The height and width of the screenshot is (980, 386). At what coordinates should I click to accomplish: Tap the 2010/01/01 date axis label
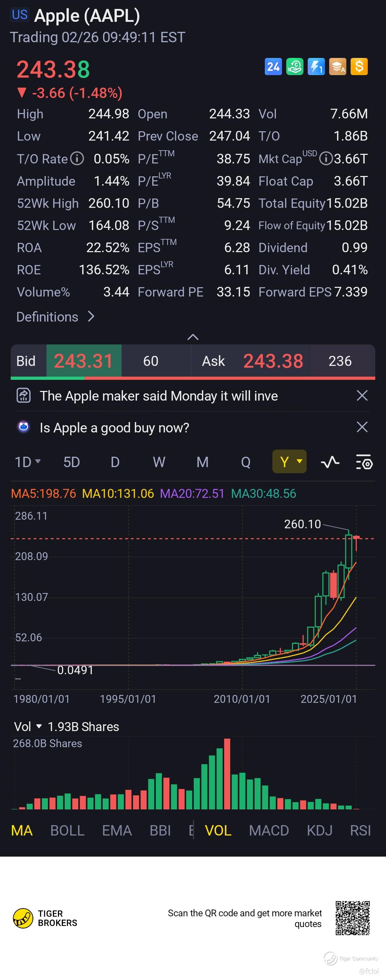click(242, 699)
